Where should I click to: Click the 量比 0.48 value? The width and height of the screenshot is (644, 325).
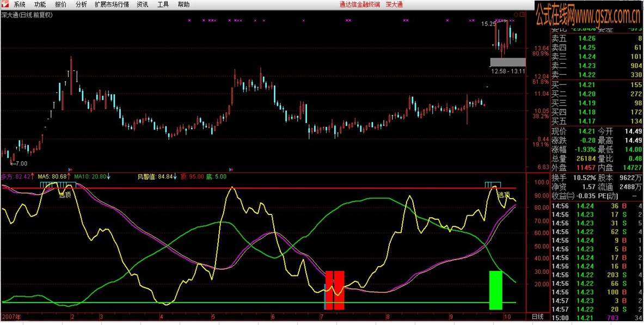pos(636,158)
